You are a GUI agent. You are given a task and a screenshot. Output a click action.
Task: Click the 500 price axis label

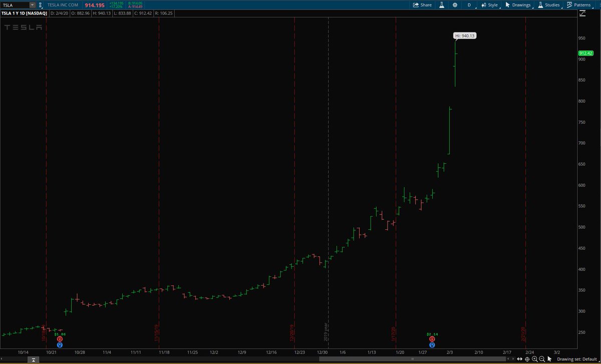pos(582,227)
